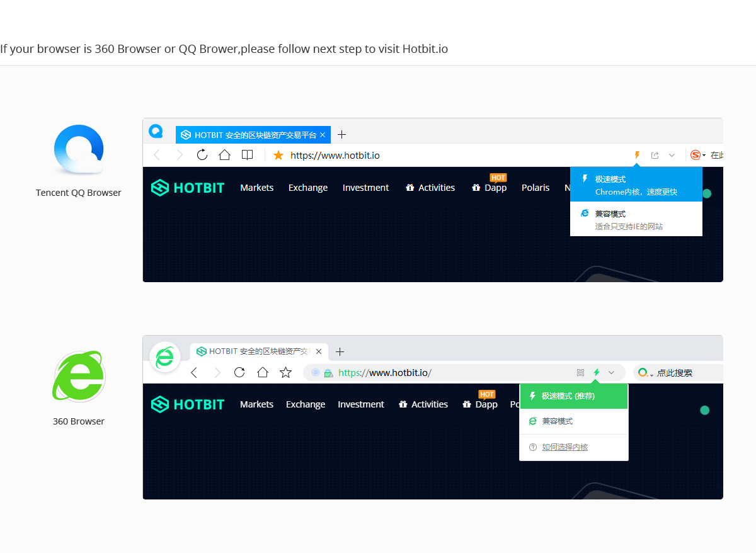Screen dimensions: 756x553
Task: Close the HOTBIT tab in QQ Browser screenshot
Action: pos(323,135)
